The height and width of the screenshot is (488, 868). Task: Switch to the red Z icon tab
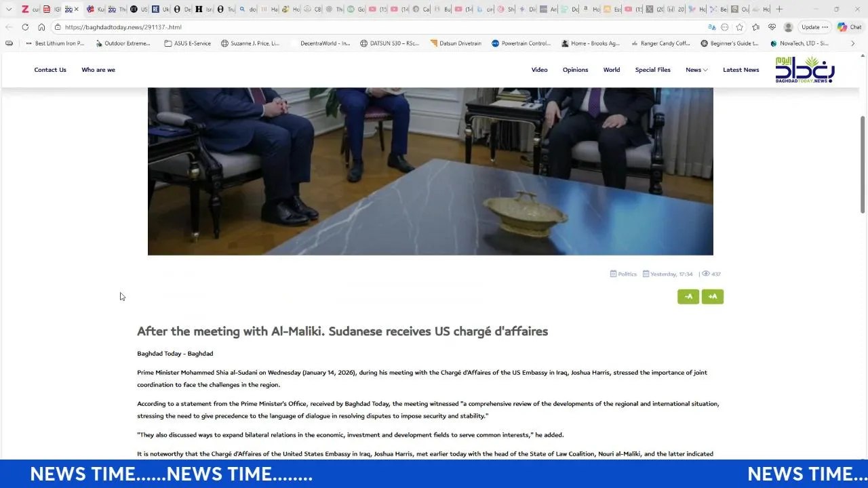[x=30, y=9]
